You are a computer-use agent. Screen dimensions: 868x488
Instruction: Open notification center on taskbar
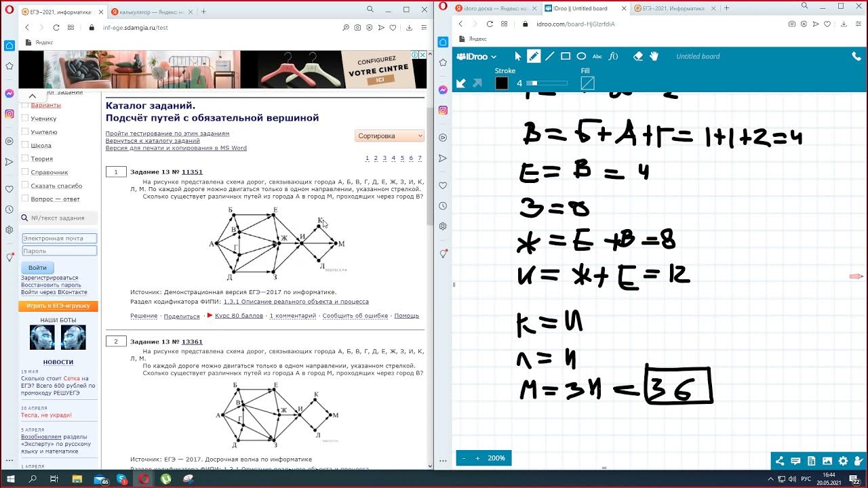[x=855, y=479]
